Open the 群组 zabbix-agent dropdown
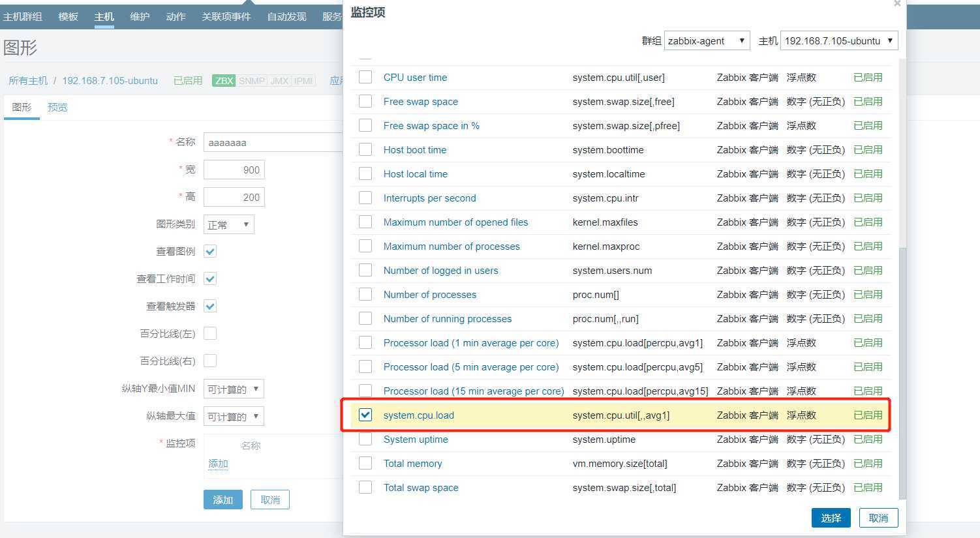This screenshot has height=538, width=980. (707, 40)
